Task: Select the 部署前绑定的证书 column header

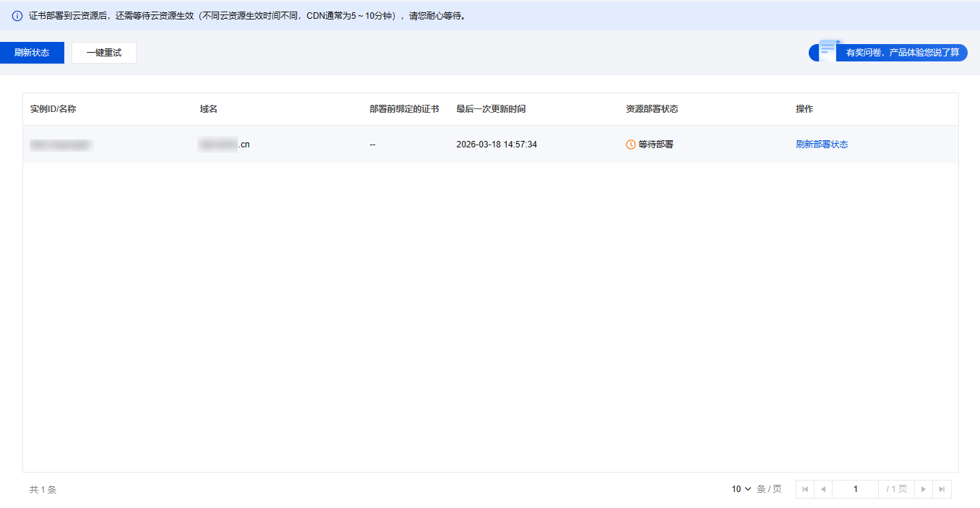Action: [x=404, y=109]
